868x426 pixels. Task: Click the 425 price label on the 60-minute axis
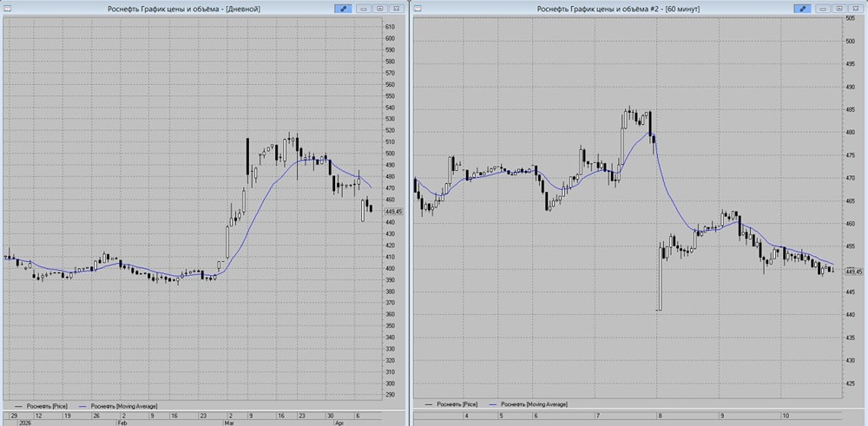coord(849,383)
